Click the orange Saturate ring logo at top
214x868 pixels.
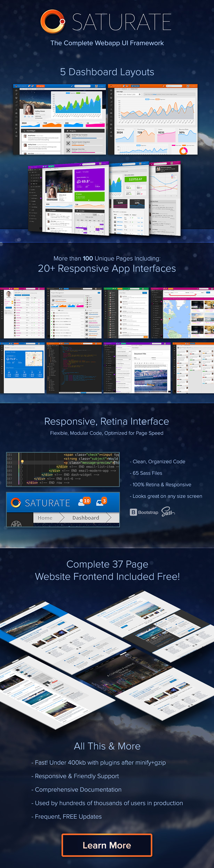click(x=53, y=22)
